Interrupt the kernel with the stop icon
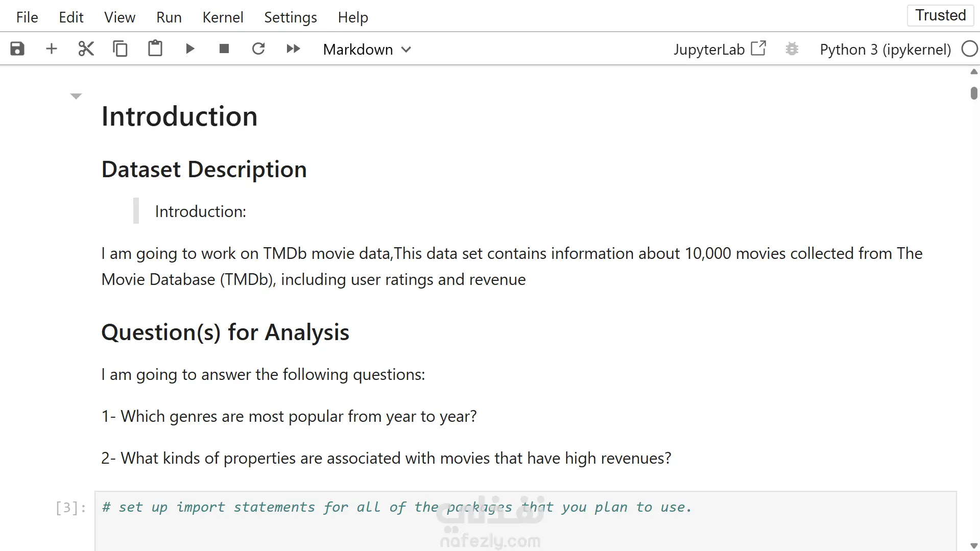 click(x=224, y=49)
